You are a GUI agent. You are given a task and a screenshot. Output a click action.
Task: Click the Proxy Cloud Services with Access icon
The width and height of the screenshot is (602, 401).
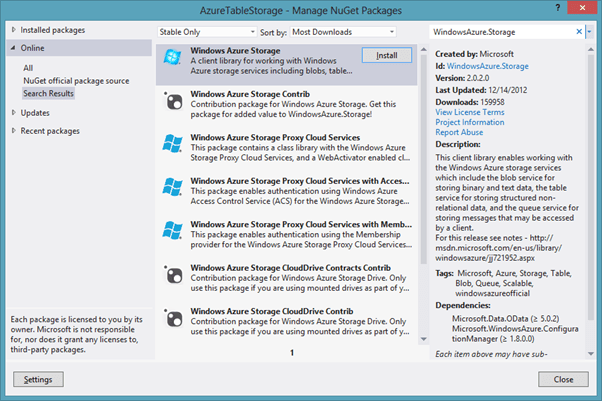pyautogui.click(x=174, y=189)
